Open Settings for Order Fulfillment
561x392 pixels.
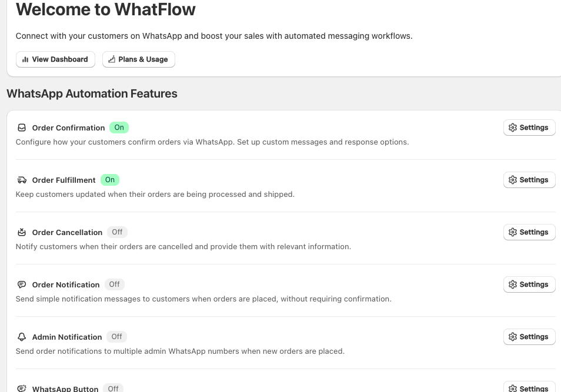(529, 180)
